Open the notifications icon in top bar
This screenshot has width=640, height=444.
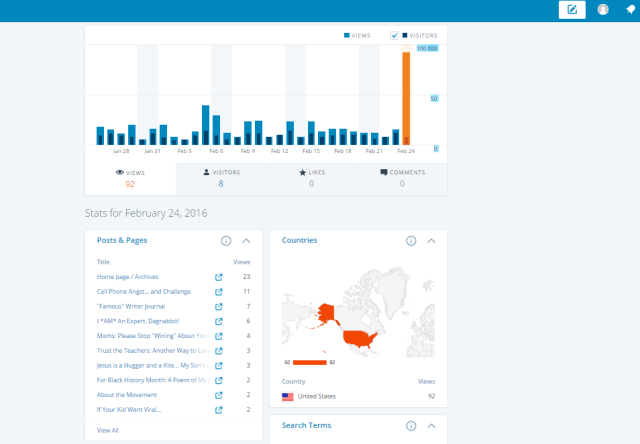click(x=631, y=10)
